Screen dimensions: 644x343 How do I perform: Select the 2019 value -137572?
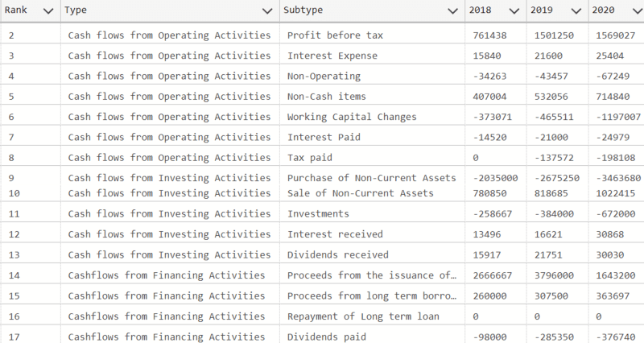[554, 158]
